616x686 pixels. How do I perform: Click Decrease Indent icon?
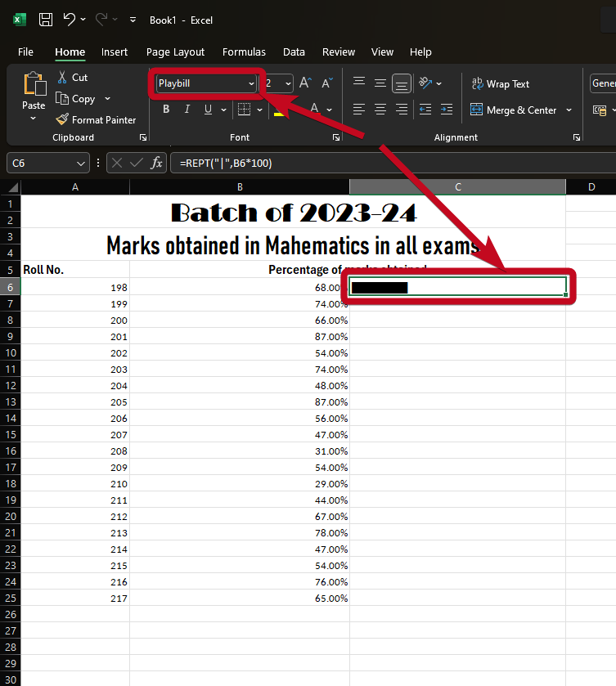[425, 109]
